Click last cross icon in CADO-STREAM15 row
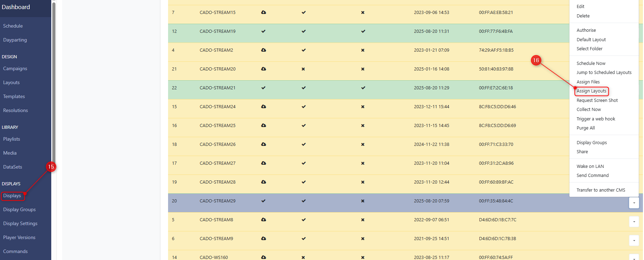The width and height of the screenshot is (644, 260). click(363, 13)
